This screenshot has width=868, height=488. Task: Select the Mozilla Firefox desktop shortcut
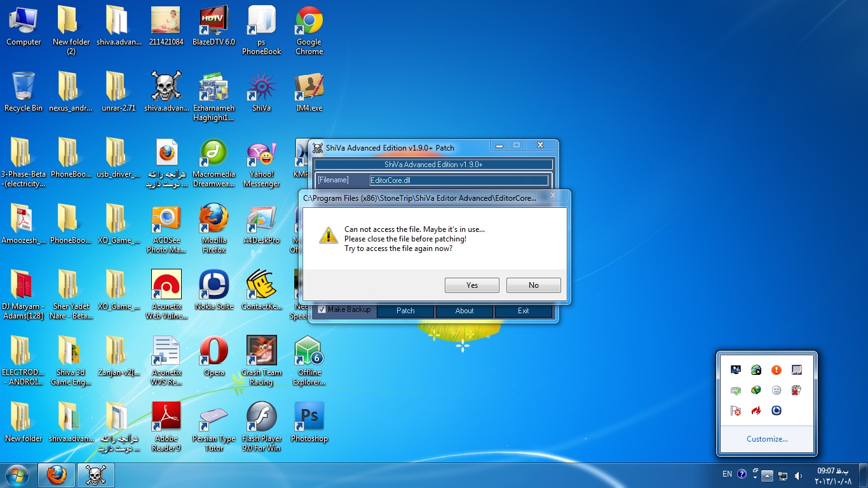(214, 229)
